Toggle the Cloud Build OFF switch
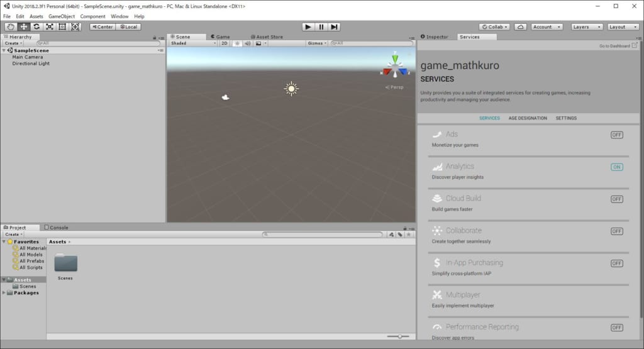Image resolution: width=644 pixels, height=349 pixels. 616,199
